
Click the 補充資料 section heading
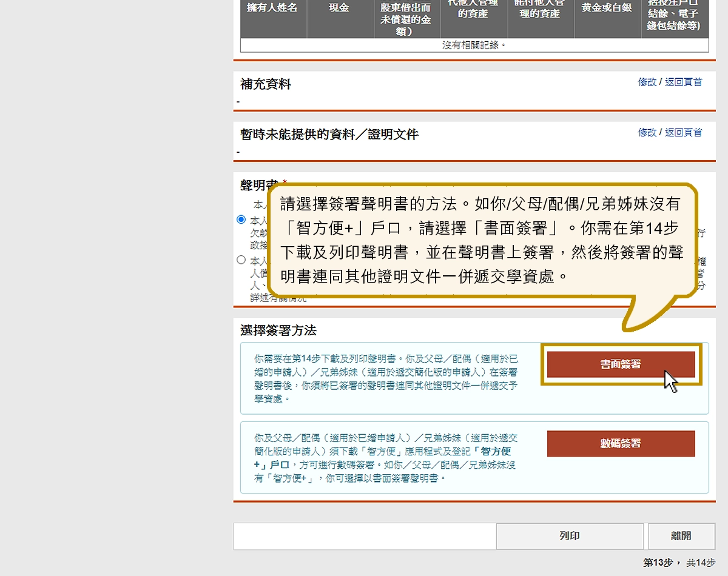(266, 85)
